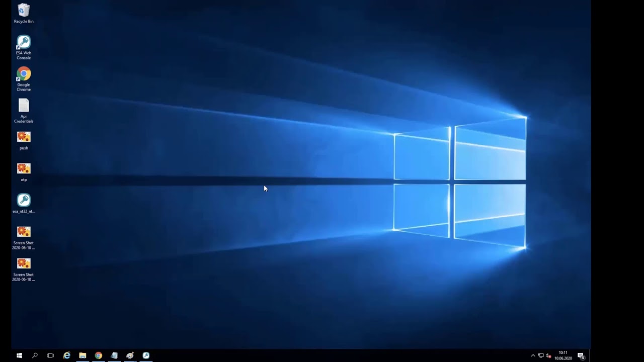Select the Google Chrome desktop shortcut
The height and width of the screenshot is (362, 644).
pos(24,79)
